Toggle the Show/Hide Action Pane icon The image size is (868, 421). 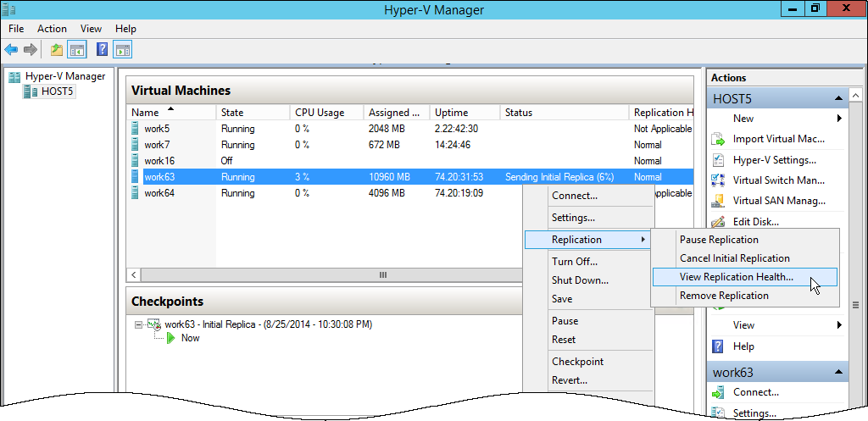click(x=123, y=50)
